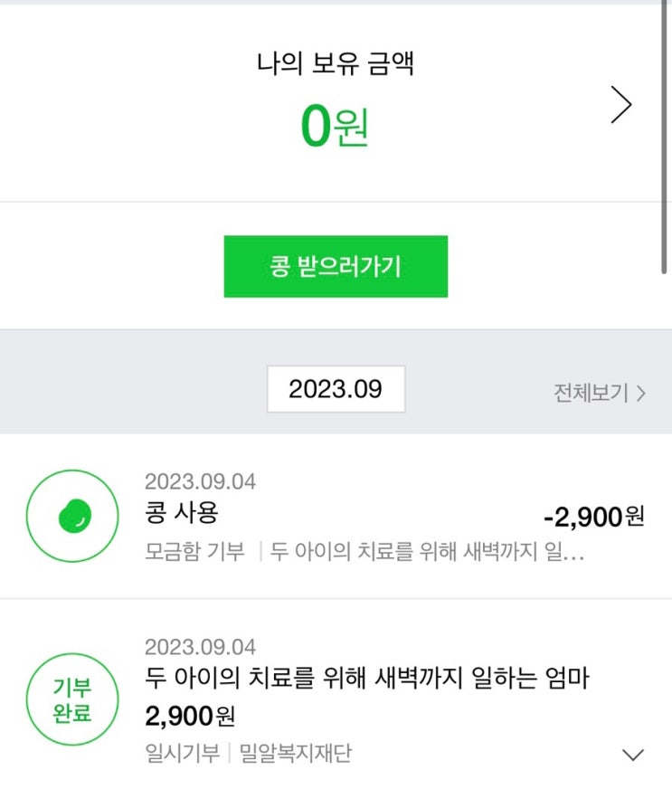This screenshot has height=789, width=672.
Task: Open the 2023.09 month selector
Action: (x=336, y=390)
